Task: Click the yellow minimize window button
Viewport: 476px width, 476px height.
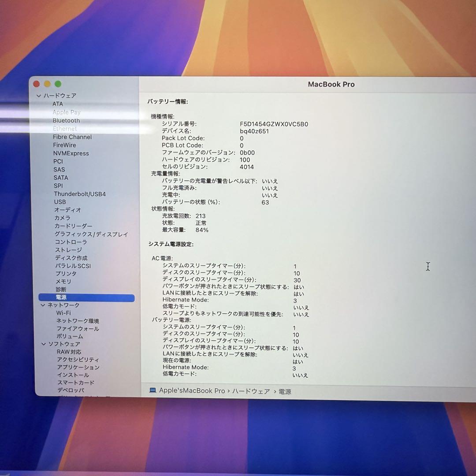Action: (x=47, y=84)
